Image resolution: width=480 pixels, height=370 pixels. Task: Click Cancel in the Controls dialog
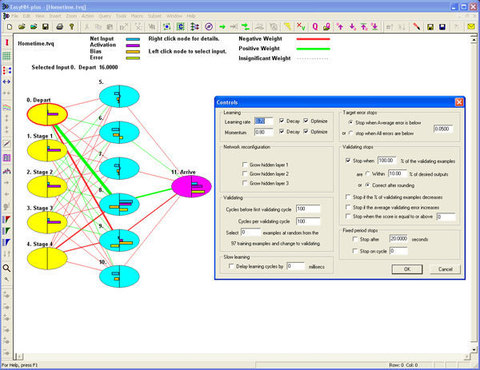(445, 269)
